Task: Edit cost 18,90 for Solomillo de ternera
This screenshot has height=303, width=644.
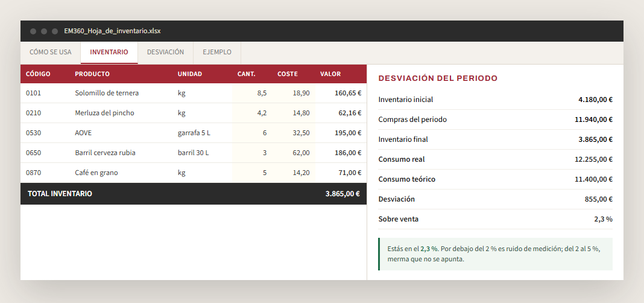Action: pyautogui.click(x=294, y=93)
